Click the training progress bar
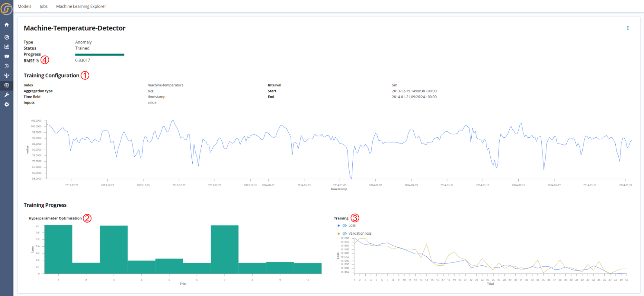Image resolution: width=644 pixels, height=296 pixels. (x=100, y=54)
